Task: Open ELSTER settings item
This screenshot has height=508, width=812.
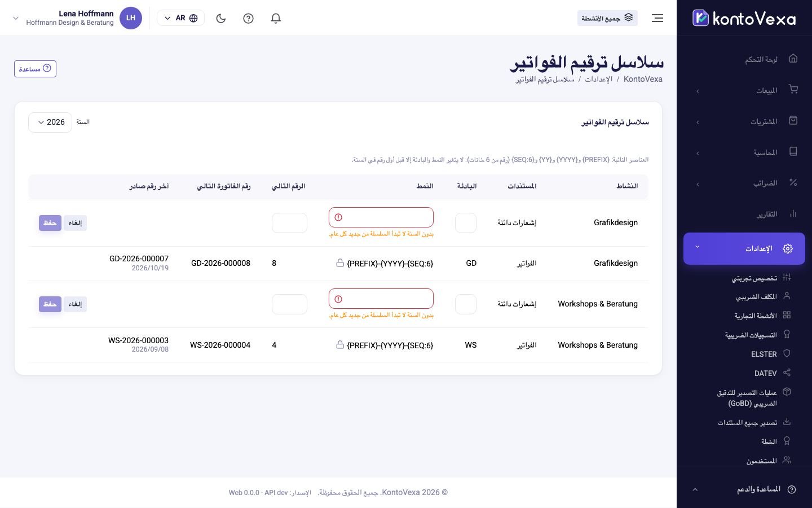Action: tap(763, 354)
